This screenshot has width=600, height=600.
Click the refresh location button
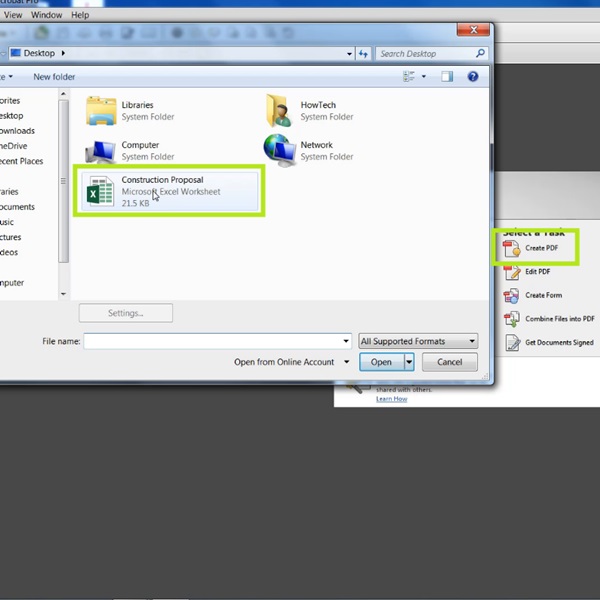pyautogui.click(x=363, y=54)
